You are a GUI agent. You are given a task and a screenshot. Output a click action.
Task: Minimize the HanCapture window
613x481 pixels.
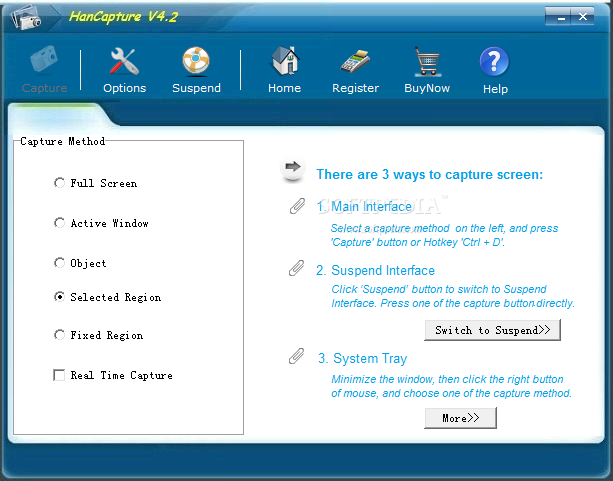(x=561, y=17)
